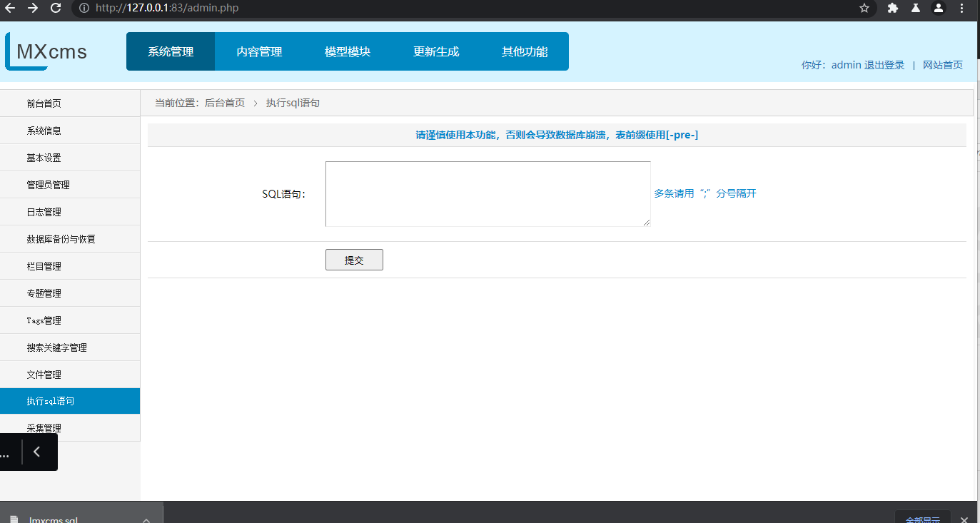Click the browser back arrow

(10, 8)
